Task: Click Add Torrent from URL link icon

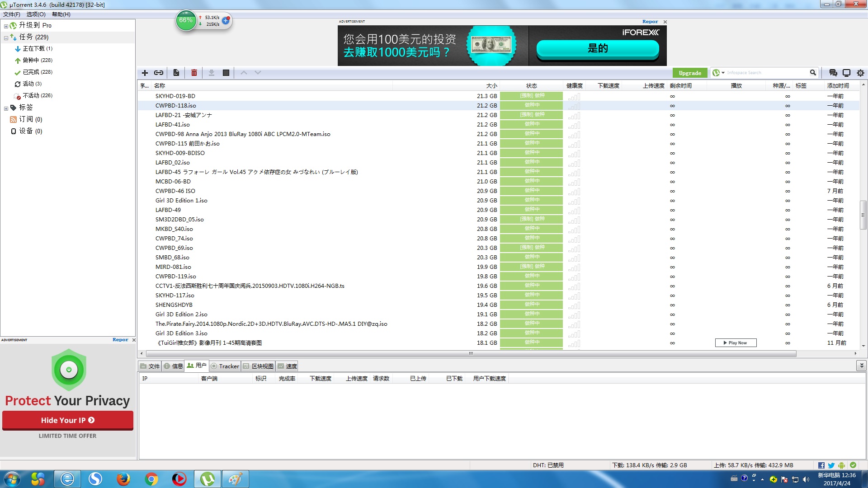Action: tap(159, 73)
